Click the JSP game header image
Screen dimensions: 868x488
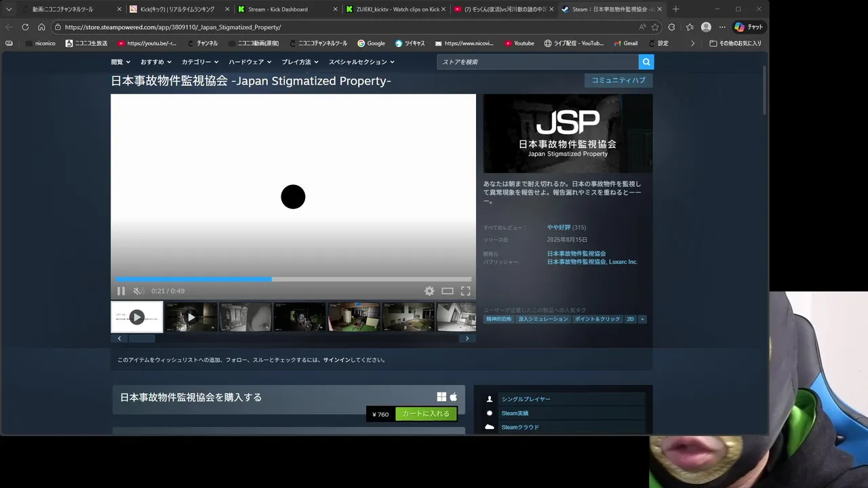[568, 134]
